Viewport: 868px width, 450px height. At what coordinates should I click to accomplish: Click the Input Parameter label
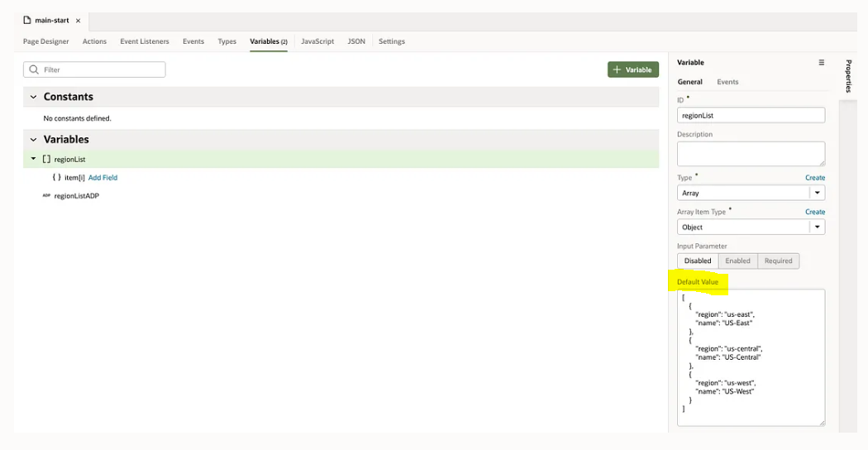(702, 246)
